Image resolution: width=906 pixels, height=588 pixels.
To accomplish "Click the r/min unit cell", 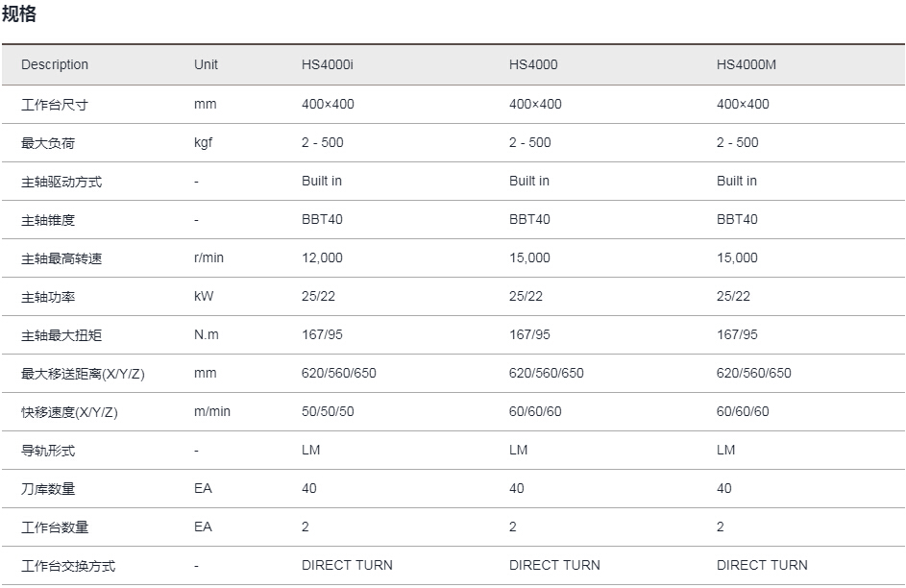I will tap(208, 258).
